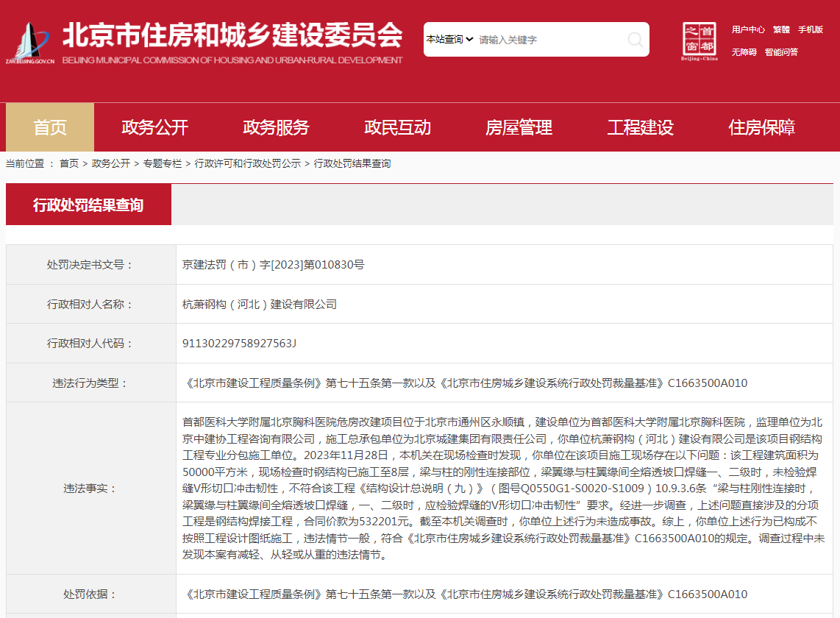Image resolution: width=840 pixels, height=618 pixels.
Task: Click the 违法行为类型 value text
Action: point(465,383)
